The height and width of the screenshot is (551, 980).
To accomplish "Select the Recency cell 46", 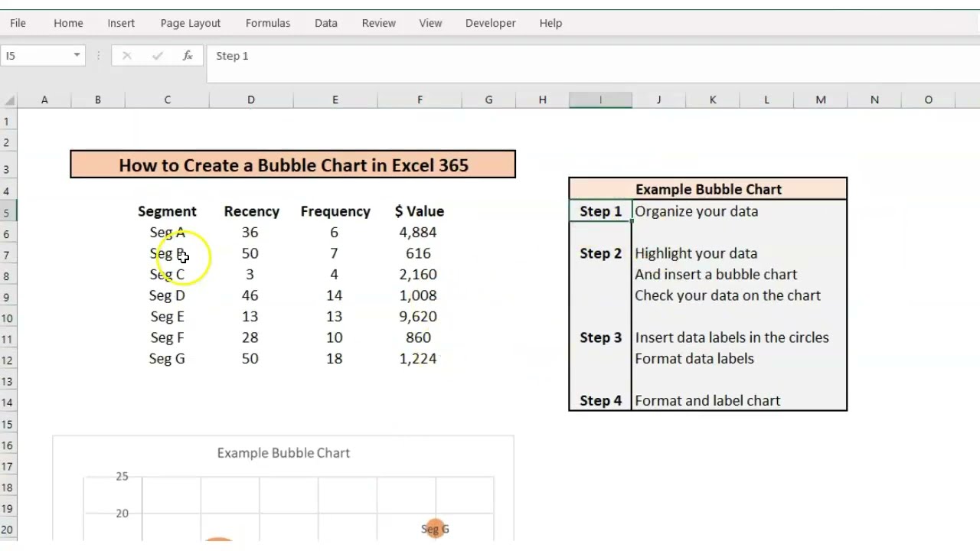I will coord(250,295).
